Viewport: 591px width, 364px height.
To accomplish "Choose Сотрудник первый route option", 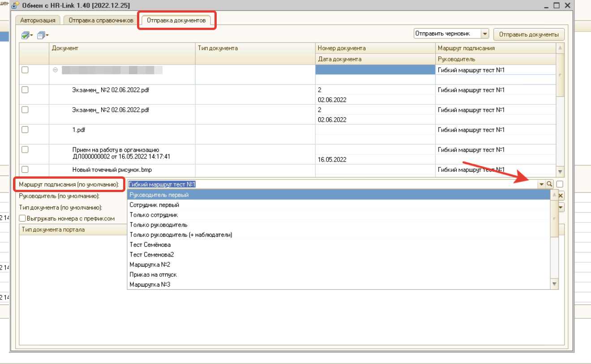I will tap(339, 205).
